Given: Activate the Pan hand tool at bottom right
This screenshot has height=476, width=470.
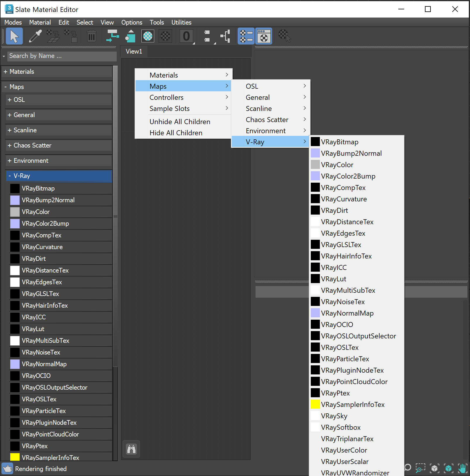Looking at the screenshot, I should [463, 468].
